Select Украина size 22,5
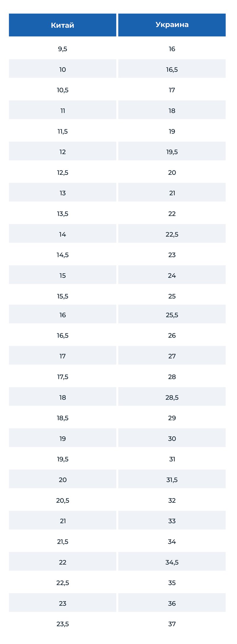The width and height of the screenshot is (237, 644). pyautogui.click(x=172, y=234)
